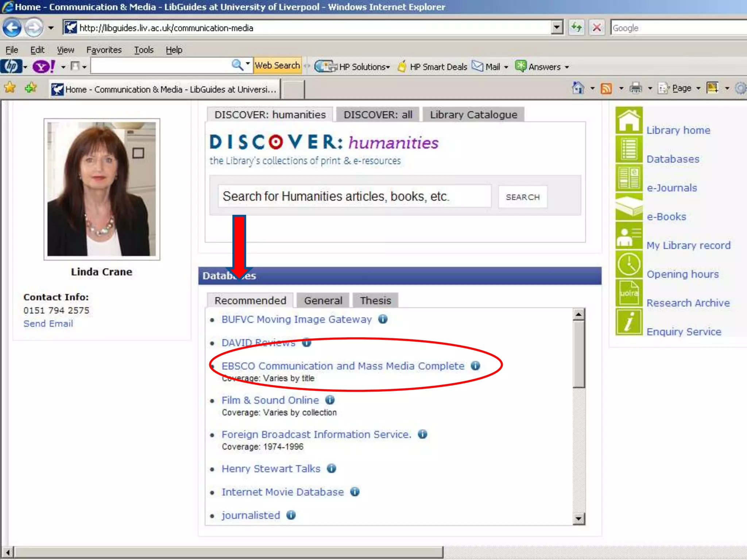Open the Favorites menu
Image resolution: width=747 pixels, height=560 pixels.
point(104,50)
